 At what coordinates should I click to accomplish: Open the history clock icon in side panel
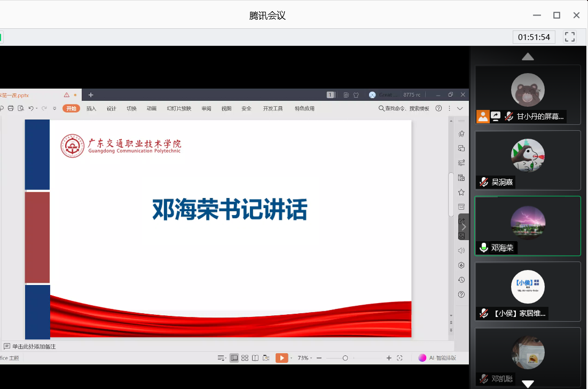(x=461, y=280)
